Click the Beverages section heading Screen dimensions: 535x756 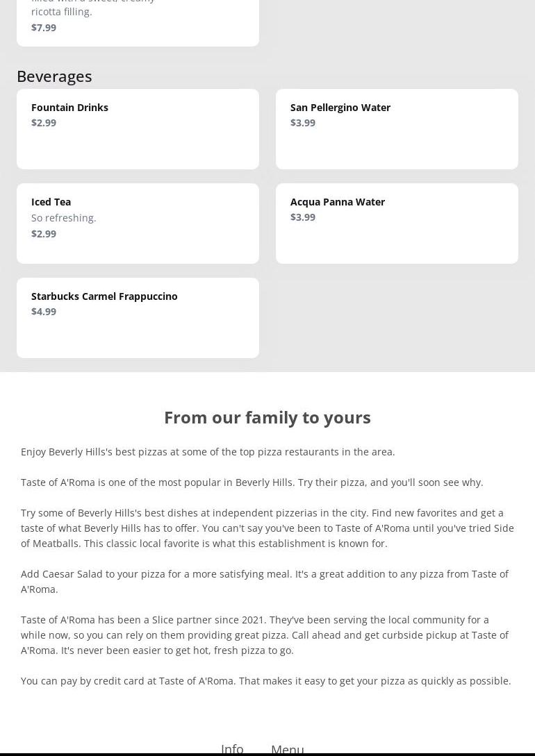point(54,76)
